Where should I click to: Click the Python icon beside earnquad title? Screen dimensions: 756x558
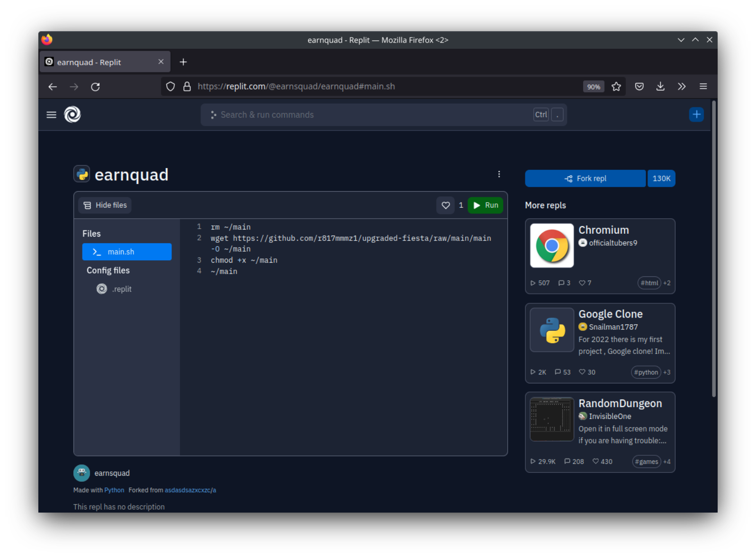[x=82, y=174]
